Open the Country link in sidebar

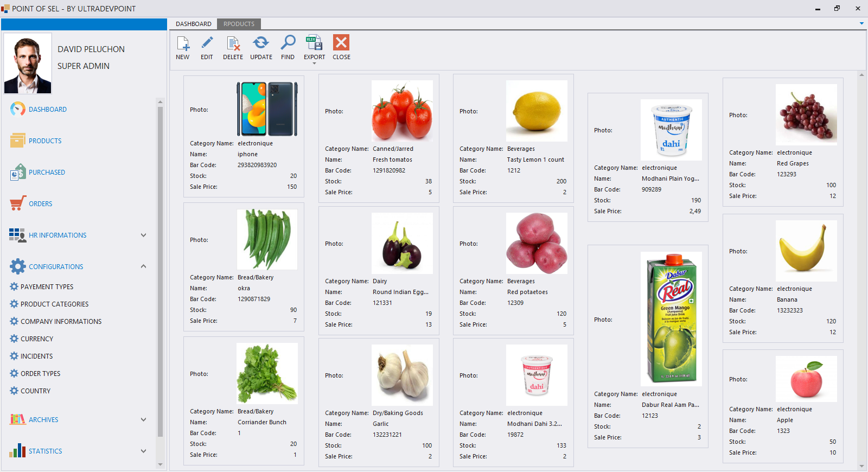35,391
